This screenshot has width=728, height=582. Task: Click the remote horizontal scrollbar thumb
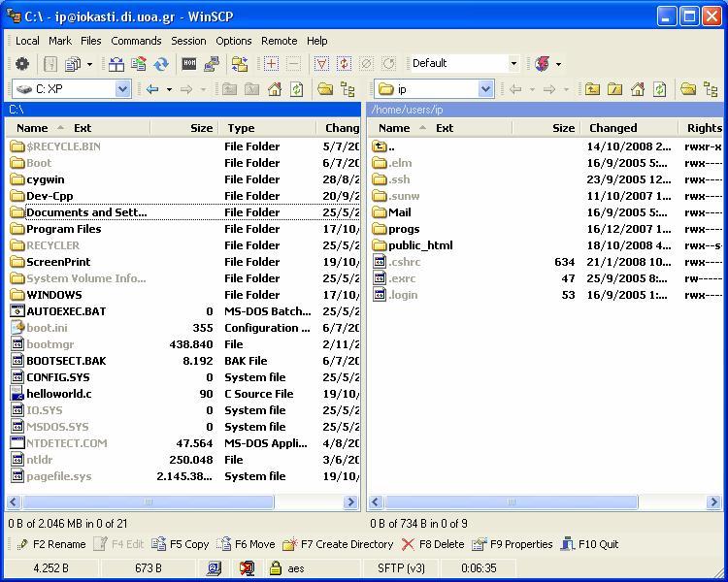(x=512, y=501)
